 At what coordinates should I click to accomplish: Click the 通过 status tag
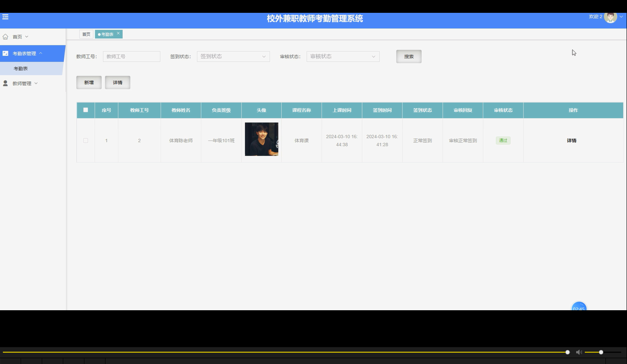pos(503,141)
